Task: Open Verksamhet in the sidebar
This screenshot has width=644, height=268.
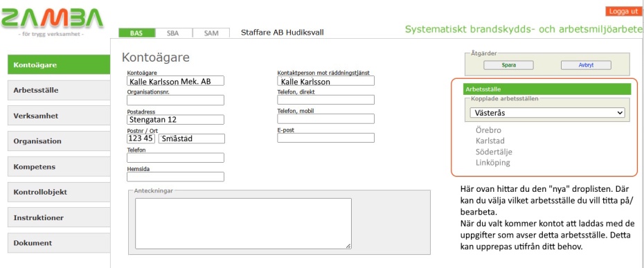Action: coord(59,116)
